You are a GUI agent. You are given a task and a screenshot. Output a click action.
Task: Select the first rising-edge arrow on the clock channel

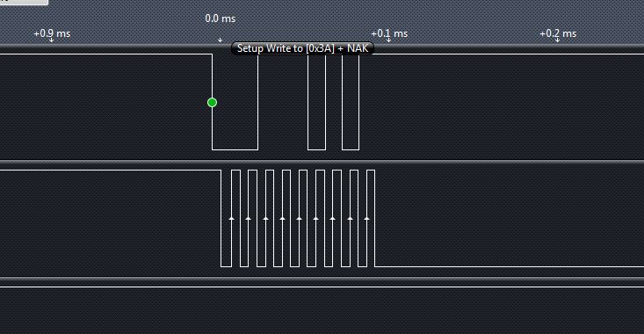[x=231, y=219]
